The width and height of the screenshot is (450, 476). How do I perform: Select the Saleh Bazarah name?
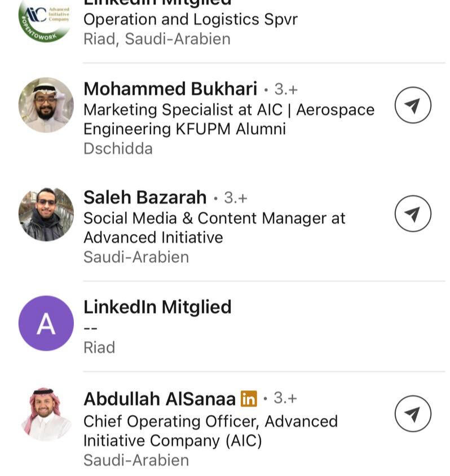145,197
